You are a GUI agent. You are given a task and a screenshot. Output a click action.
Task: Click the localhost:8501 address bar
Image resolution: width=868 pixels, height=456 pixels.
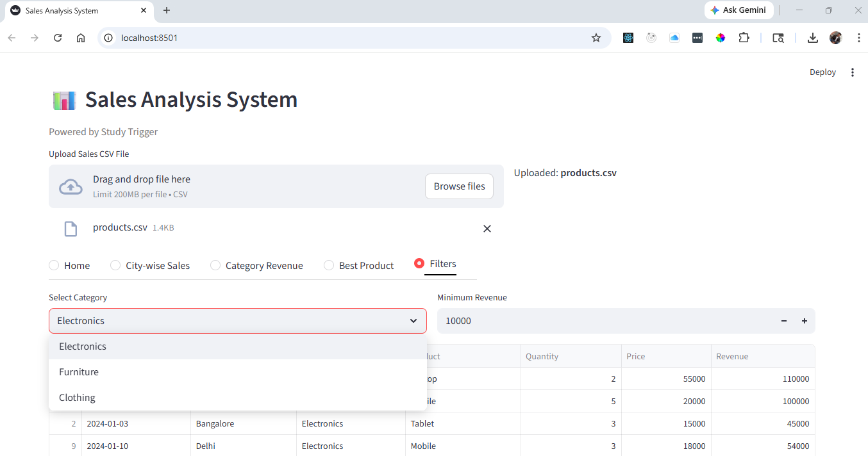(x=149, y=38)
